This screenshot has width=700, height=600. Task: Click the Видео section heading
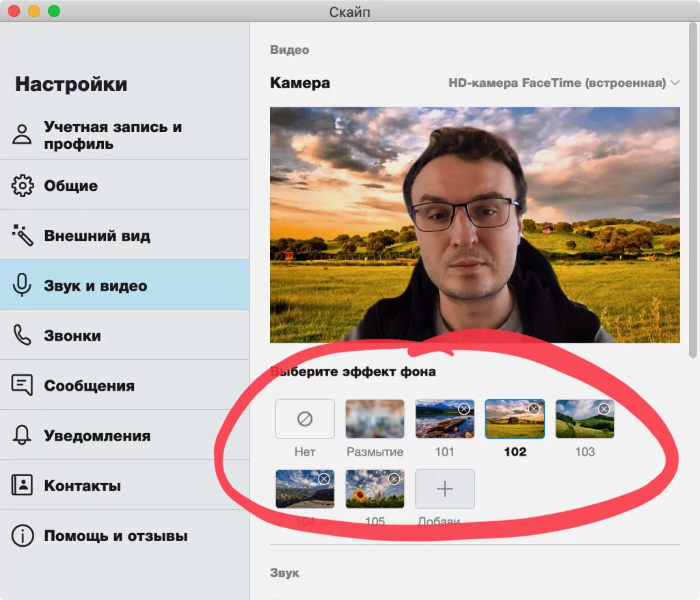[x=289, y=49]
